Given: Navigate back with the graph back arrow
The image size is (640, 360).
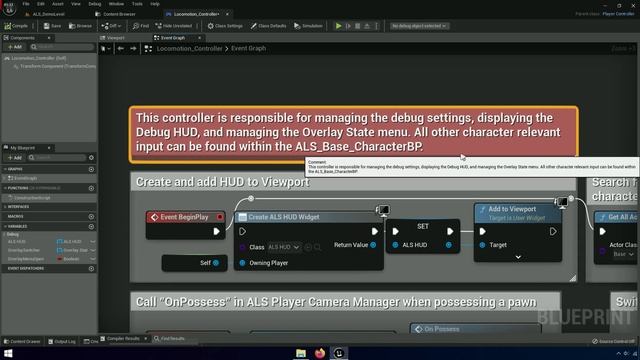Looking at the screenshot, I should pyautogui.click(x=121, y=48).
